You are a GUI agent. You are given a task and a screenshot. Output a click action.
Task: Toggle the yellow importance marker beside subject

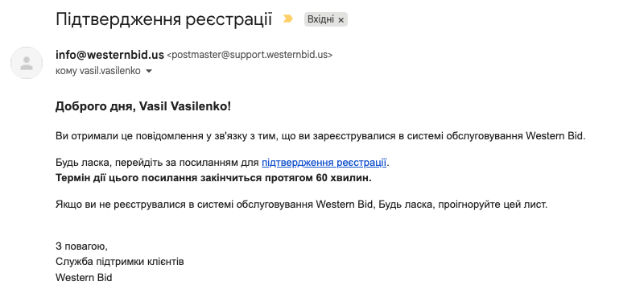click(x=288, y=19)
